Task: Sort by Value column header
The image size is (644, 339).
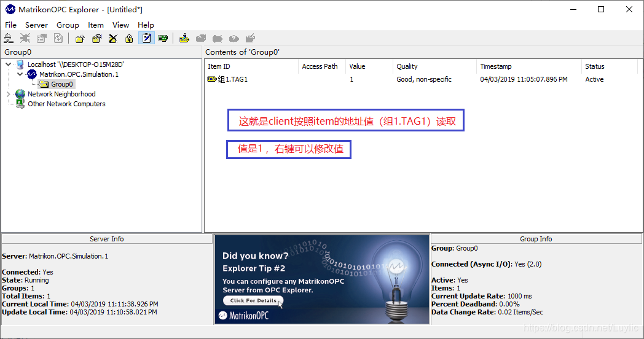Action: 369,66
